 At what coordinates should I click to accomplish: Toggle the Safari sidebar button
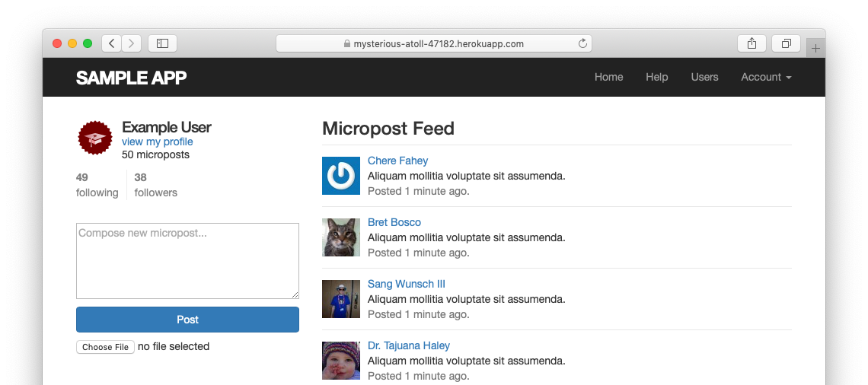(x=162, y=43)
